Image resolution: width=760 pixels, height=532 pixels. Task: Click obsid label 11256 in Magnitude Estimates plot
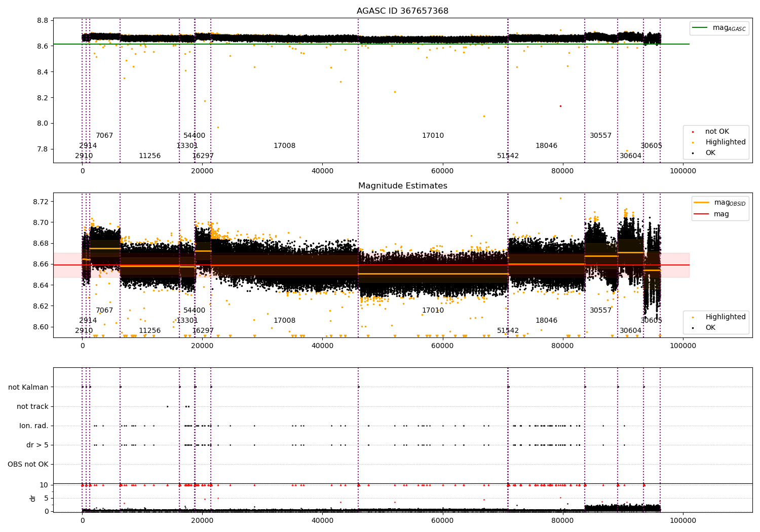150,331
